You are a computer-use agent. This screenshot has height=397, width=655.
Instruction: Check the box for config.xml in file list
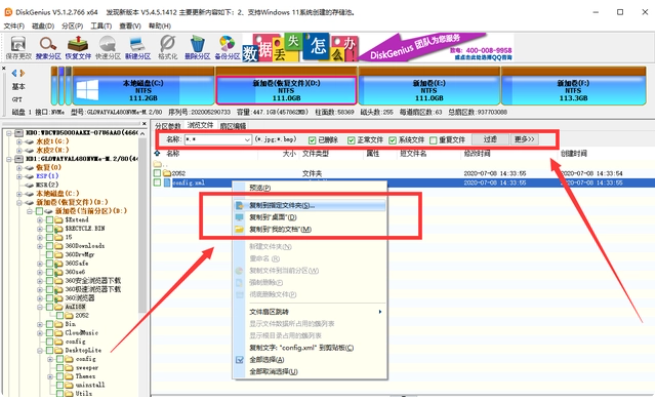click(x=157, y=183)
